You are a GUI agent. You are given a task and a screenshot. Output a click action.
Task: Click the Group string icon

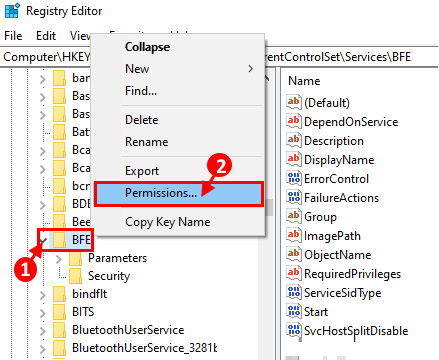[294, 216]
